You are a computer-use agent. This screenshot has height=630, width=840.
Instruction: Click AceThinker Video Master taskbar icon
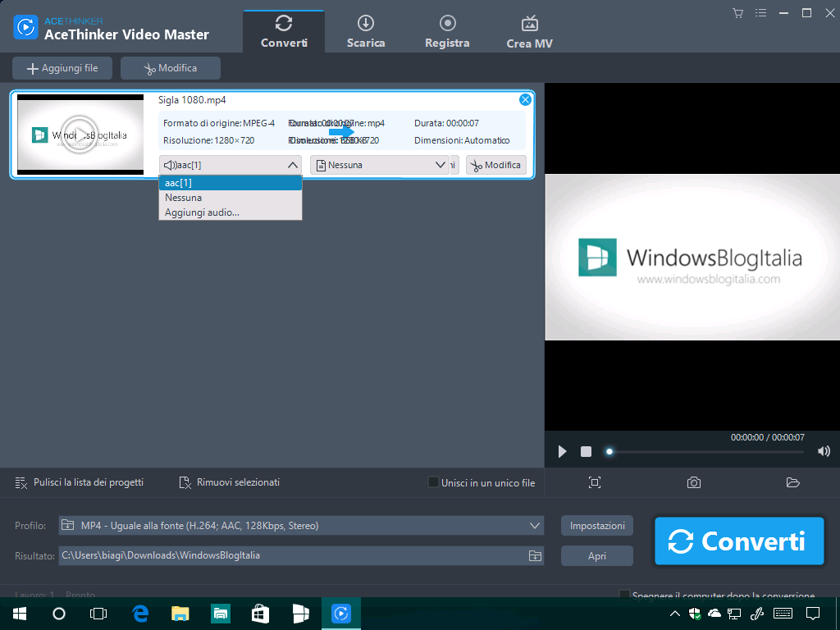341,614
